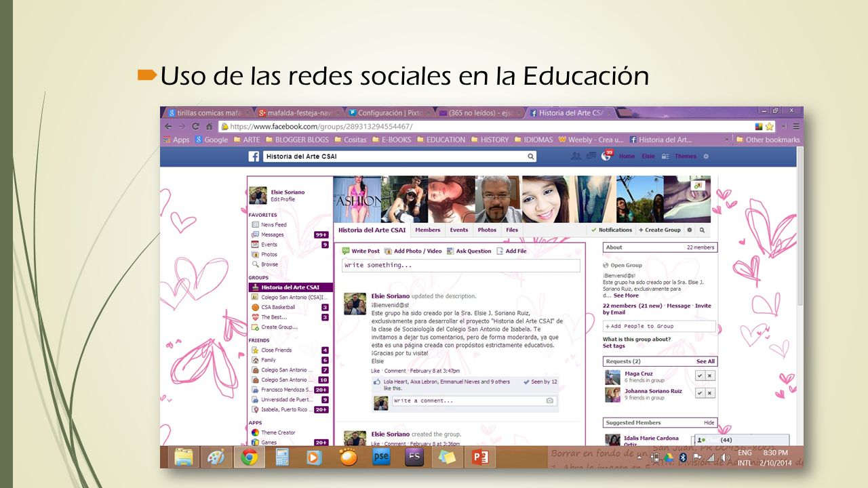The image size is (868, 488).
Task: Decline Maga Cruz's request with the X
Action: pyautogui.click(x=710, y=375)
